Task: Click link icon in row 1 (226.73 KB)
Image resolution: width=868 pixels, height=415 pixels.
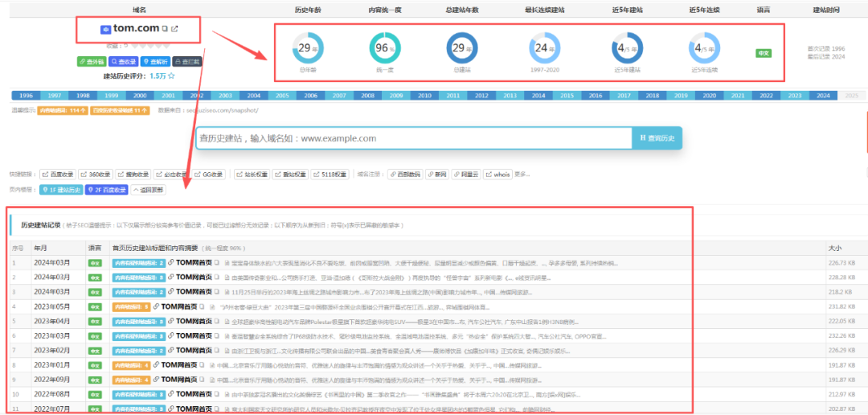Action: pyautogui.click(x=171, y=263)
